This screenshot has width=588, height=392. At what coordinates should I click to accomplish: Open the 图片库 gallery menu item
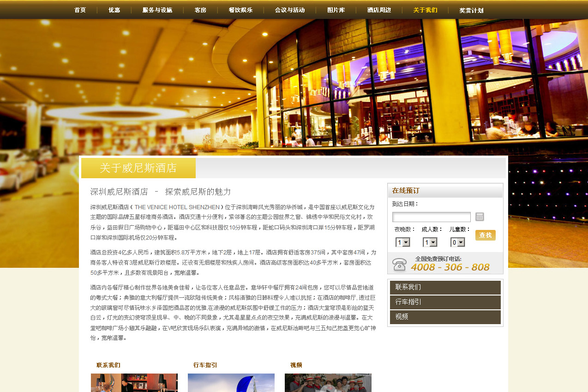coord(336,10)
